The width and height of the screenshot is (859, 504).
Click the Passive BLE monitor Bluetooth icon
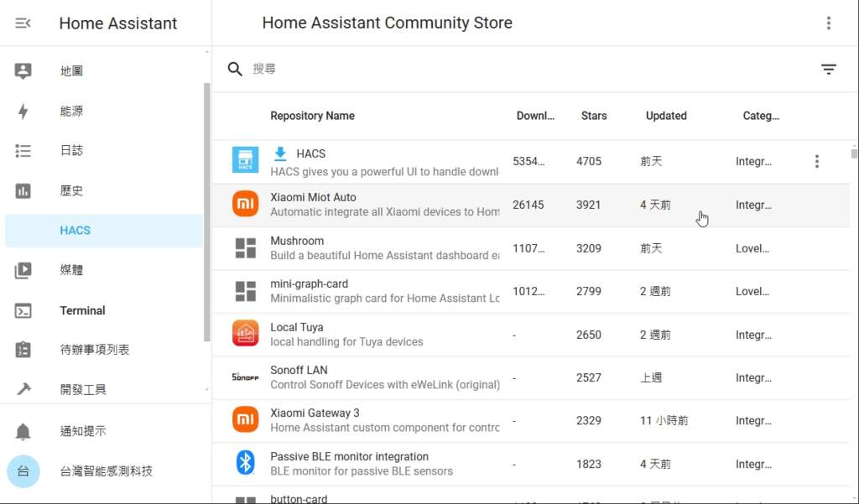coord(245,463)
